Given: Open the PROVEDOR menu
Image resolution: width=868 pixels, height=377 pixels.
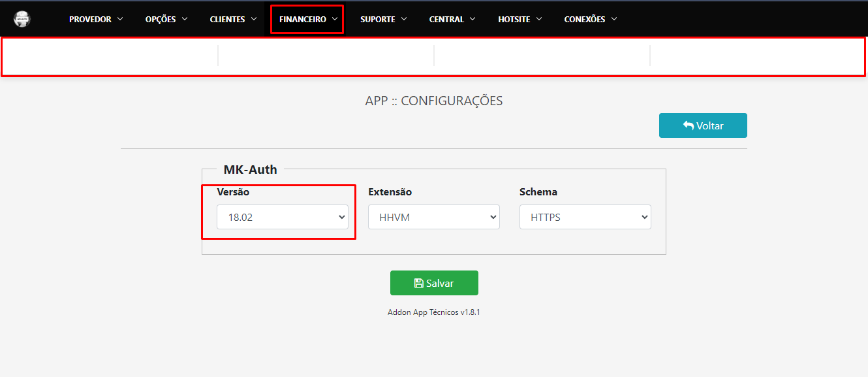Looking at the screenshot, I should (x=89, y=19).
